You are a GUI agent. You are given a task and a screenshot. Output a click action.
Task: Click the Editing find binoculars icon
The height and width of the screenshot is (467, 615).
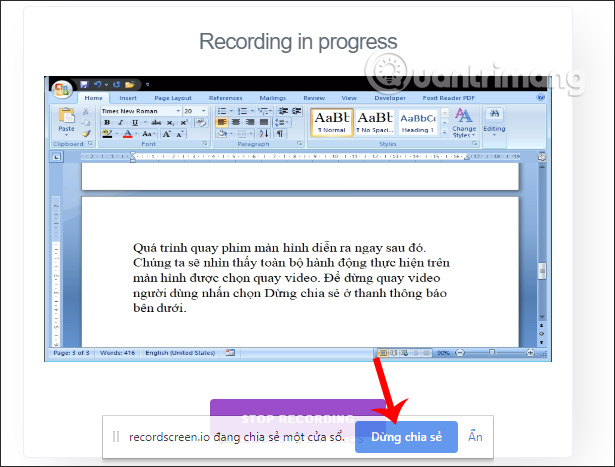coord(494,114)
